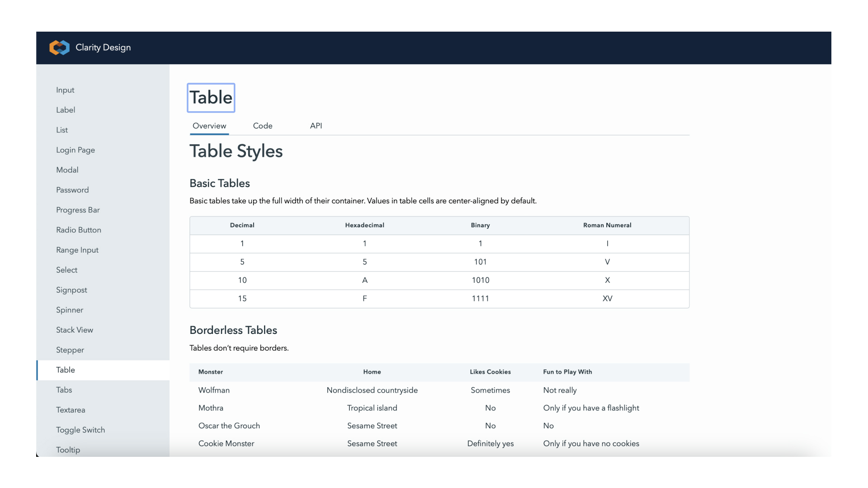The height and width of the screenshot is (488, 868).
Task: Switch to the Code tab
Action: (x=263, y=126)
